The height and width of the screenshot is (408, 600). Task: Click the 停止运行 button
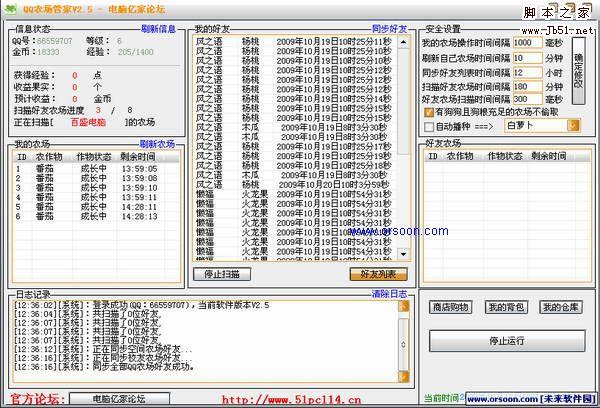click(x=507, y=341)
